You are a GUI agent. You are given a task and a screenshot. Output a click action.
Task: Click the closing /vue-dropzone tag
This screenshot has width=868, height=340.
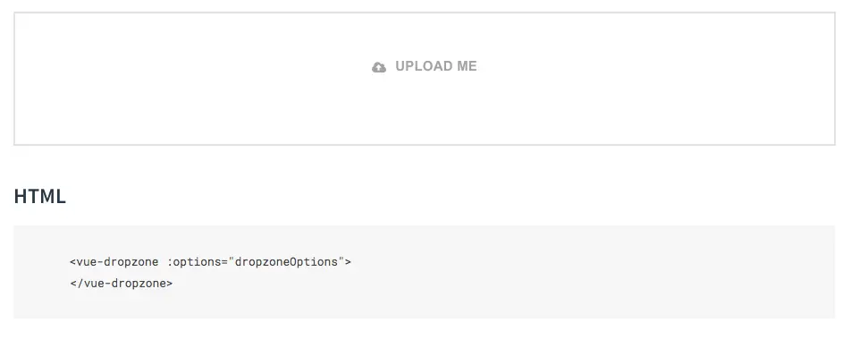pyautogui.click(x=122, y=284)
